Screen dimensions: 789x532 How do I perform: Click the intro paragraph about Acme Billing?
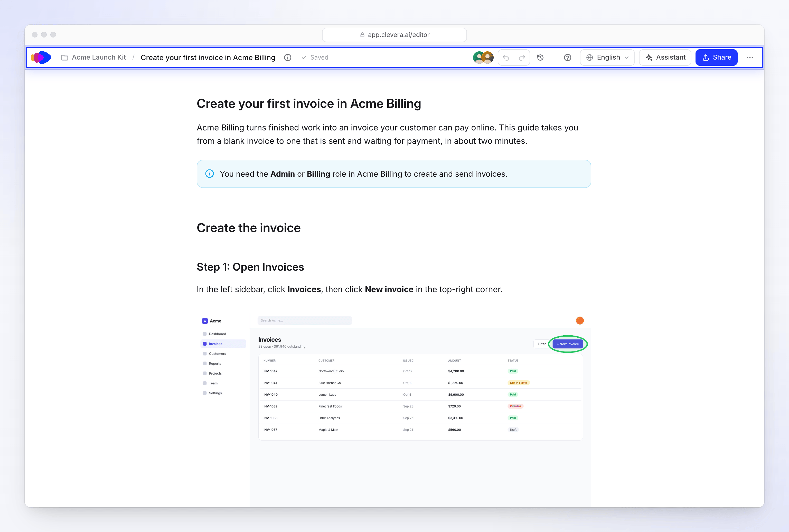388,134
